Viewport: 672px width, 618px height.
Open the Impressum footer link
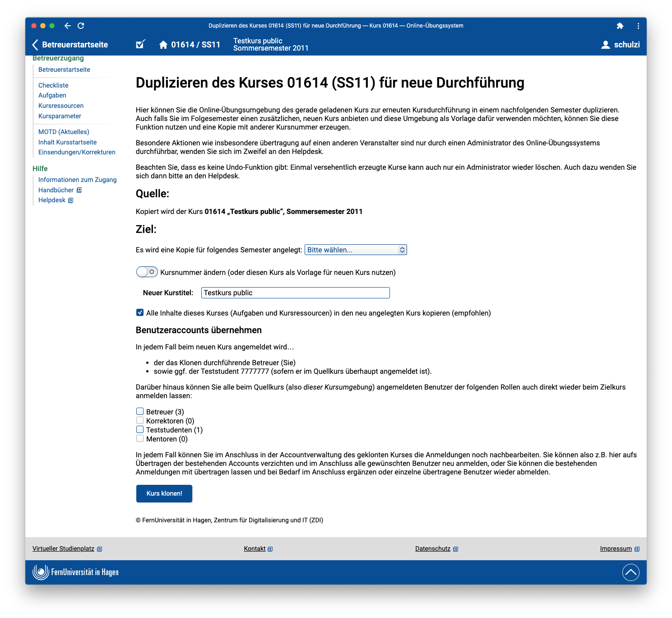pyautogui.click(x=616, y=548)
